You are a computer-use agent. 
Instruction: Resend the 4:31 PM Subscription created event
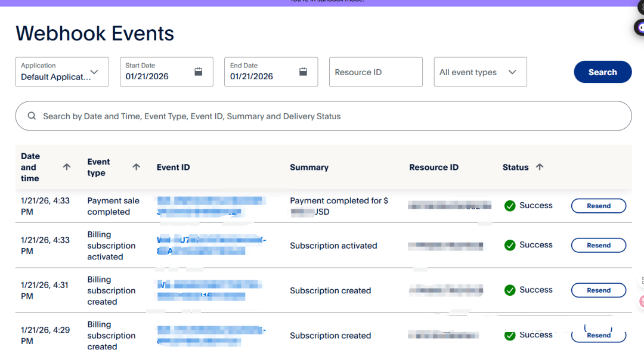point(598,290)
